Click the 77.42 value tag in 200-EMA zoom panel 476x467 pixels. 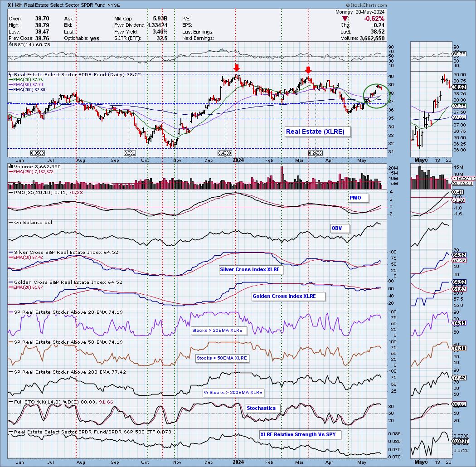(459, 378)
